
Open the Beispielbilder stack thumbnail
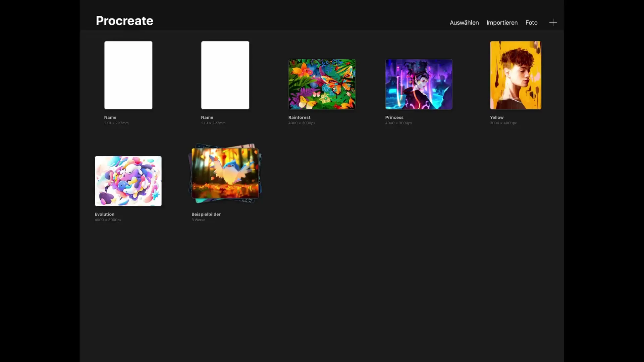[225, 174]
